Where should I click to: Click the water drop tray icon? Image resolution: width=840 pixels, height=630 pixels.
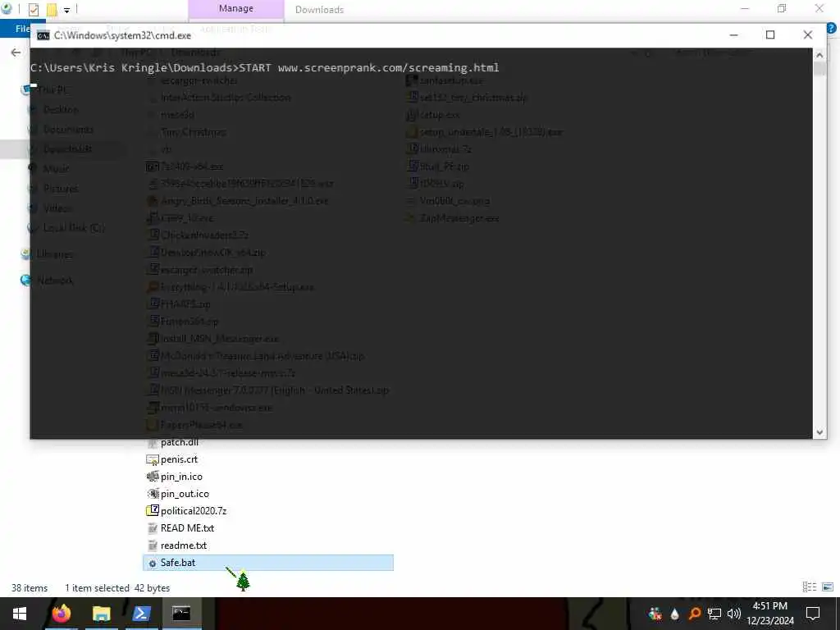674,614
